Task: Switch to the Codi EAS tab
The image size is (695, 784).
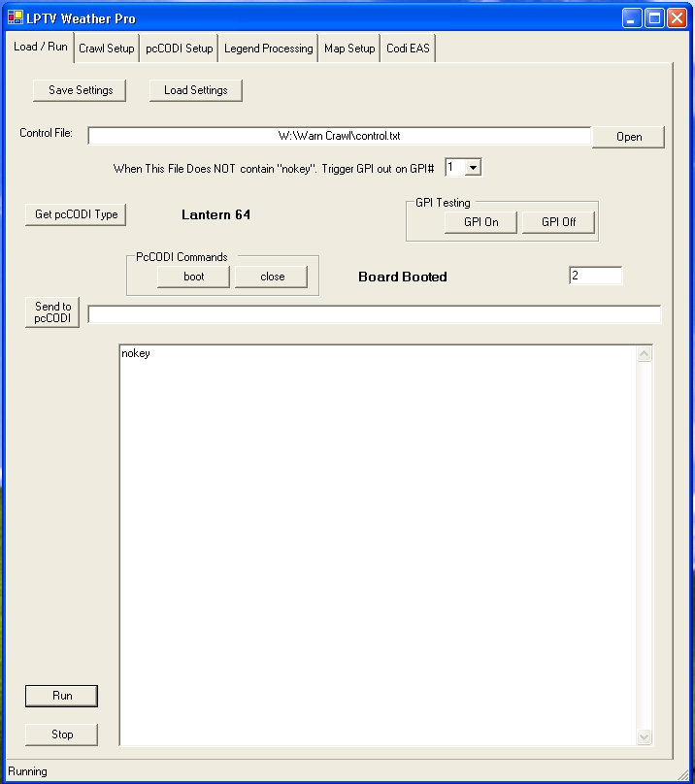Action: point(408,49)
